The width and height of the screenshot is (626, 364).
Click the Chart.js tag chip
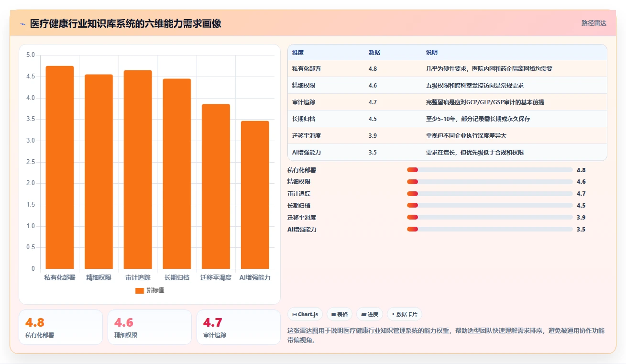click(x=305, y=314)
